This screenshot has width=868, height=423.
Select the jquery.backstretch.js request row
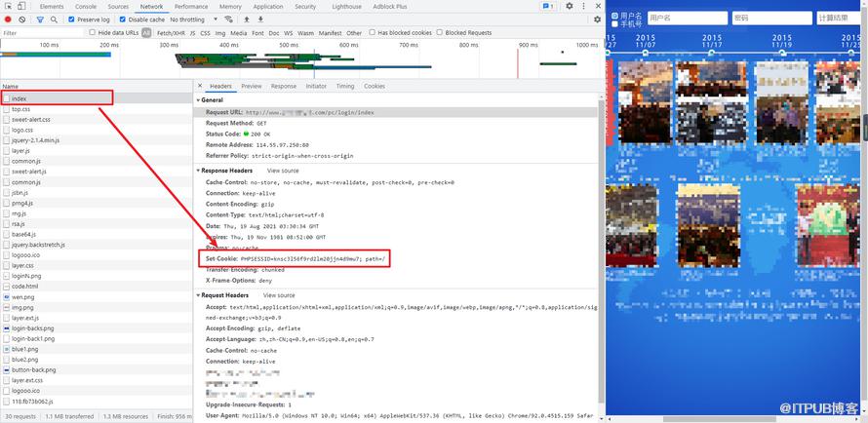click(97, 245)
